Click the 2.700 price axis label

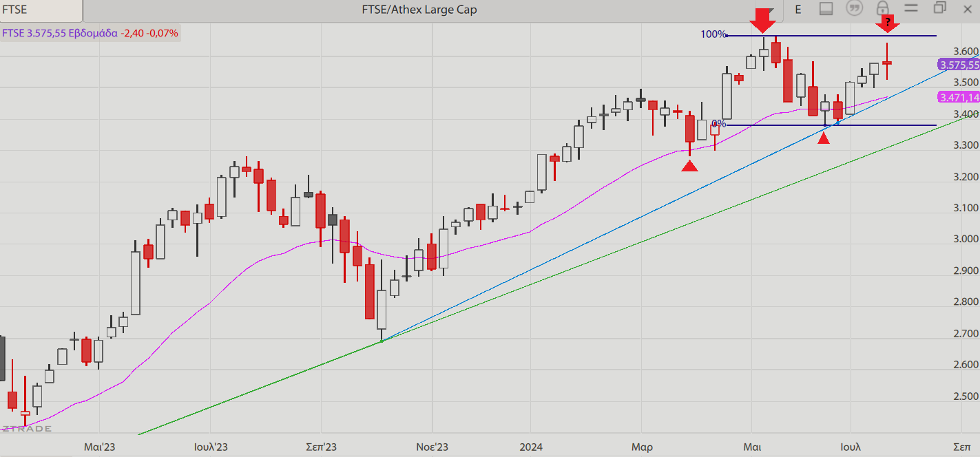coord(966,333)
